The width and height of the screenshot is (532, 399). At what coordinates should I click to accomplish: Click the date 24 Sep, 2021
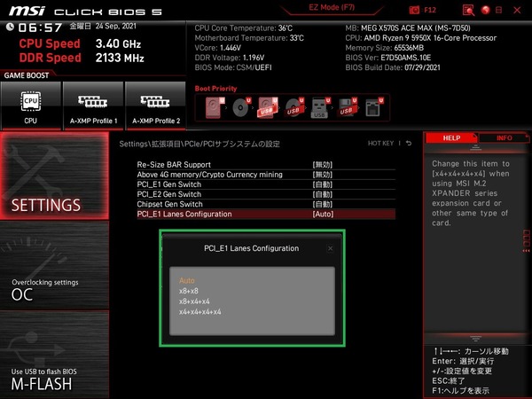[115, 26]
